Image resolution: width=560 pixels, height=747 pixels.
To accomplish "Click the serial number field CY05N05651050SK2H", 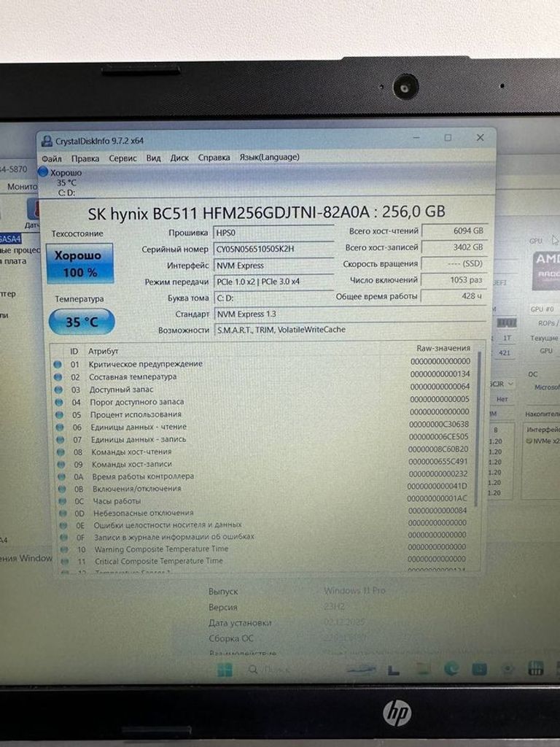I will tap(273, 249).
